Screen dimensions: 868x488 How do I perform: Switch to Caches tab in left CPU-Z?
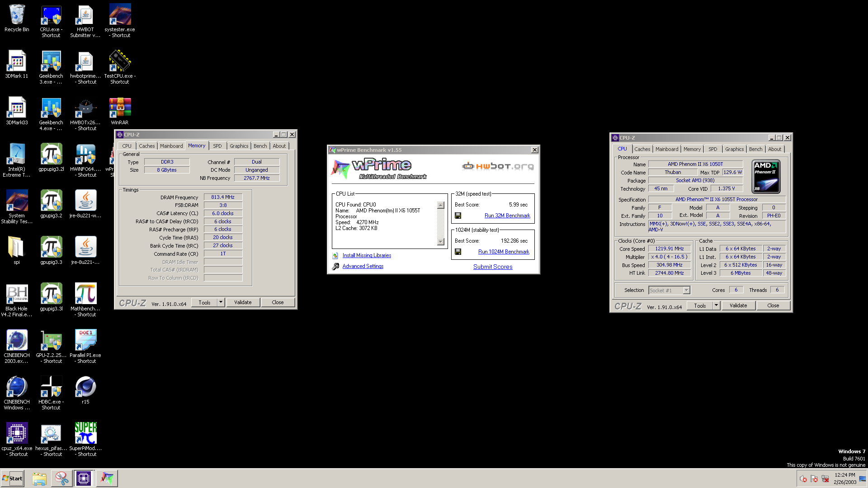click(146, 146)
